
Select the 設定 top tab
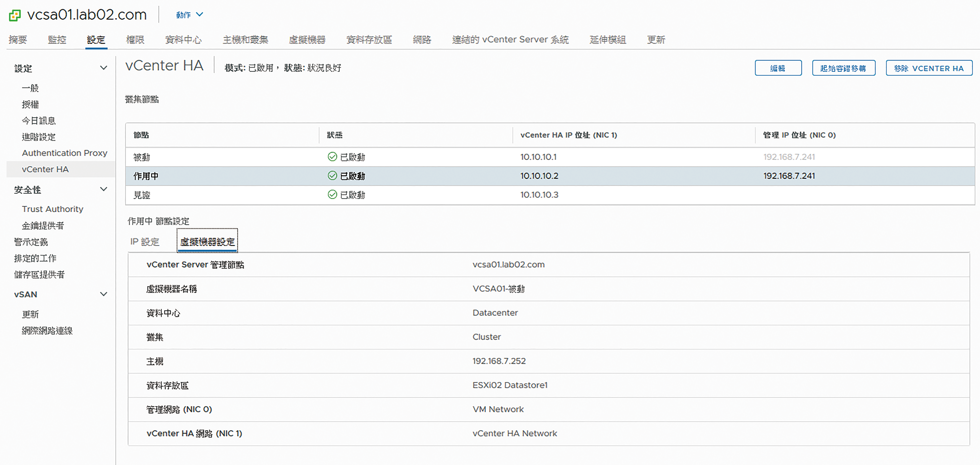(x=96, y=40)
